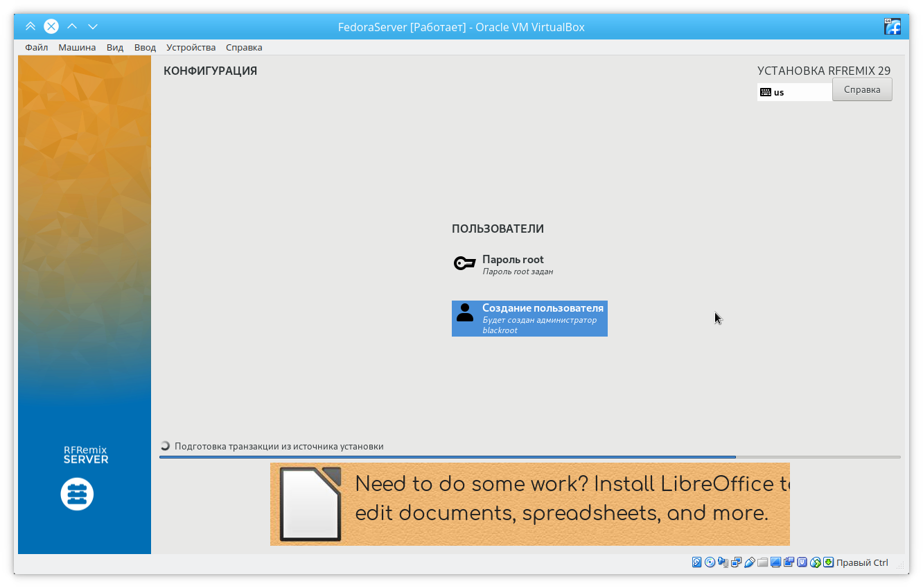The width and height of the screenshot is (923, 588).
Task: Click the optical disc status icon
Action: 710,562
